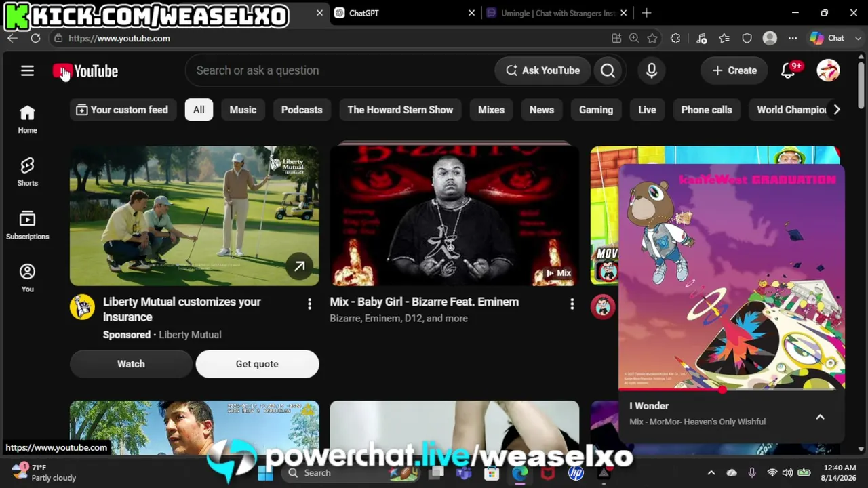Open Subscriptions in the sidebar
868x488 pixels.
point(27,225)
